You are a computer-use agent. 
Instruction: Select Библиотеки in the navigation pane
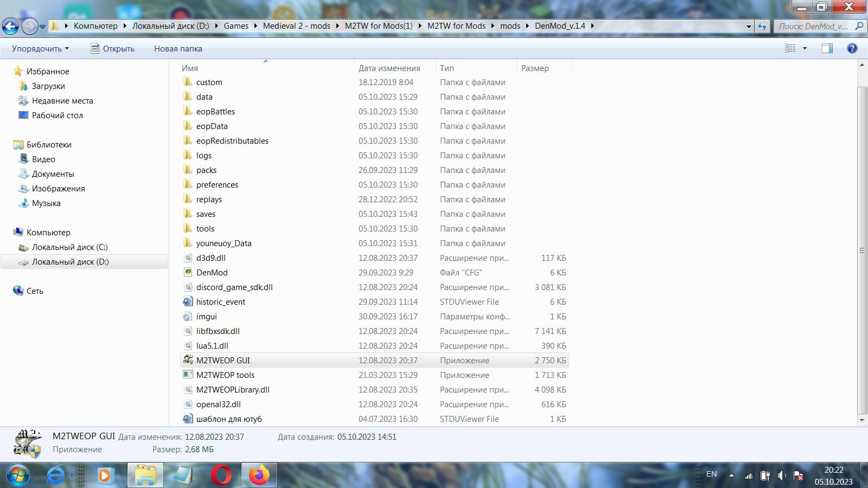click(49, 144)
